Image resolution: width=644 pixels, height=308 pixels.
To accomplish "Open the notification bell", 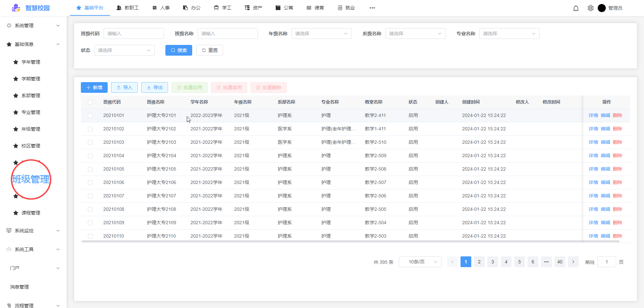I will click(x=576, y=8).
